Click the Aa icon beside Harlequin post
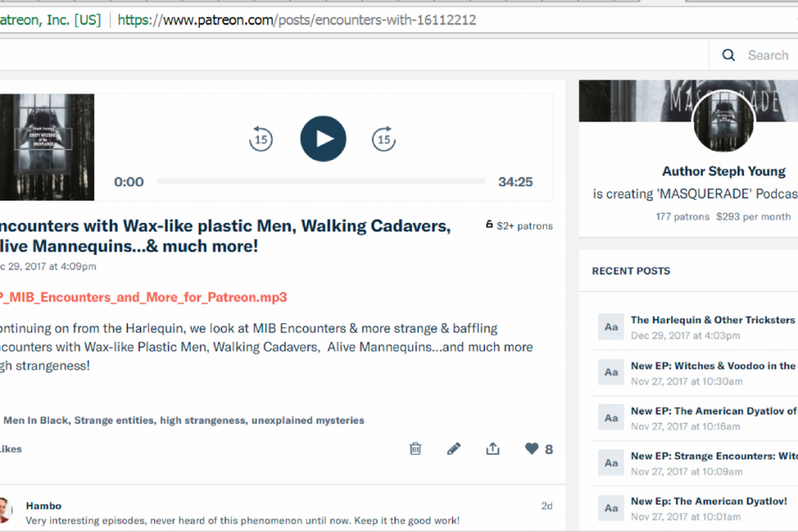The width and height of the screenshot is (798, 532). [611, 327]
